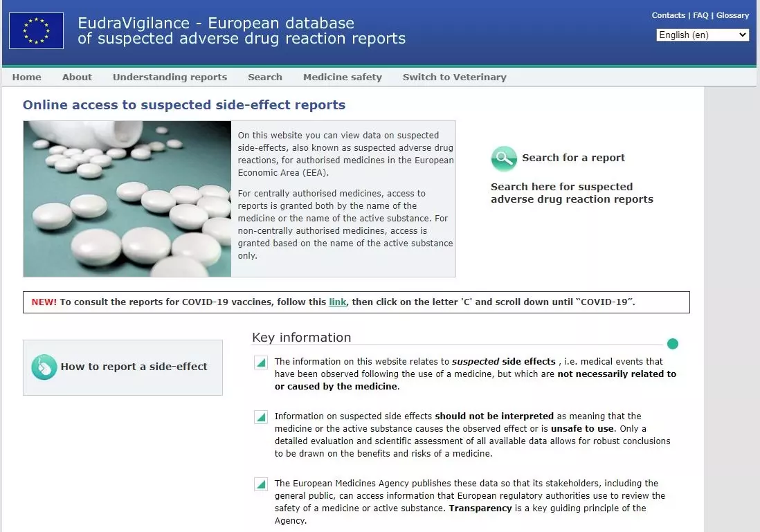This screenshot has height=532, width=760.
Task: Click bullet icon beside 'should not be interpreted' paragraph
Action: (x=261, y=416)
